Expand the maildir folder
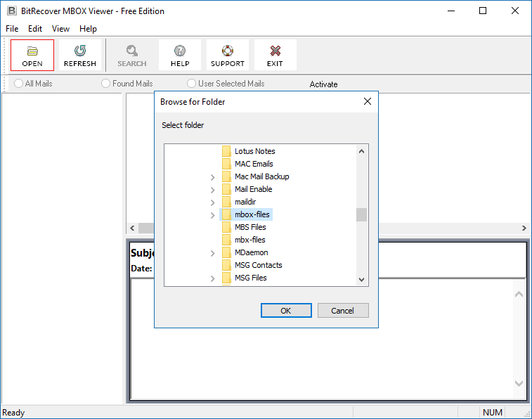This screenshot has width=532, height=419. point(213,202)
